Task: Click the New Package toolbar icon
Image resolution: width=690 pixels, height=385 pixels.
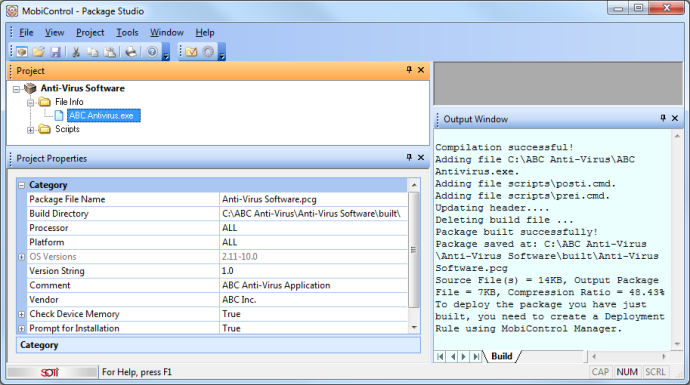Action: point(22,52)
